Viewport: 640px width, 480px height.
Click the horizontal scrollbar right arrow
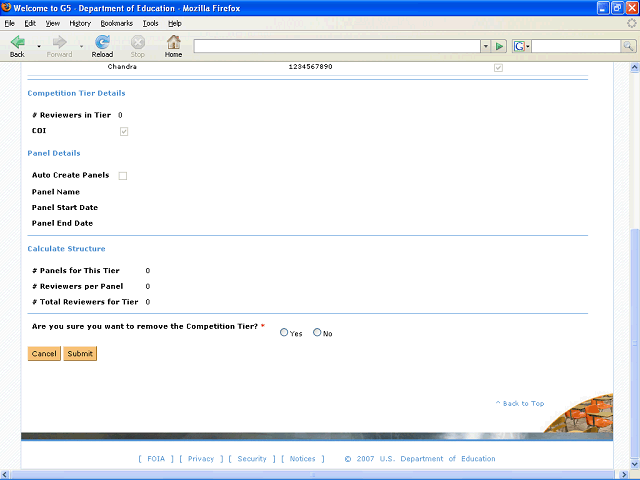coord(624,475)
